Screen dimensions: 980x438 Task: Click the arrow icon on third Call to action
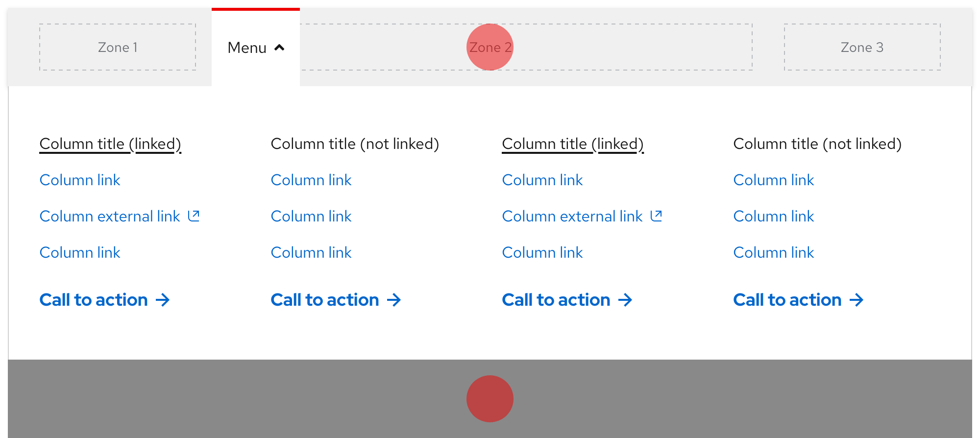(625, 300)
